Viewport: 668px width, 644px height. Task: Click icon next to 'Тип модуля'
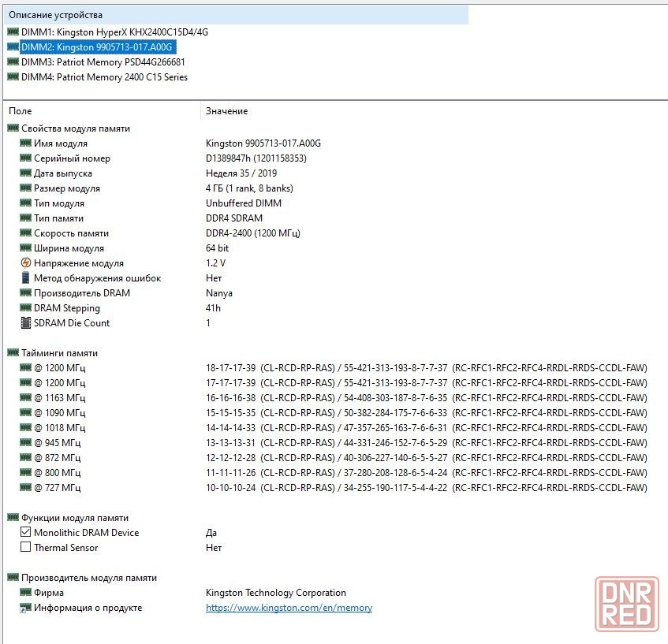pos(25,203)
